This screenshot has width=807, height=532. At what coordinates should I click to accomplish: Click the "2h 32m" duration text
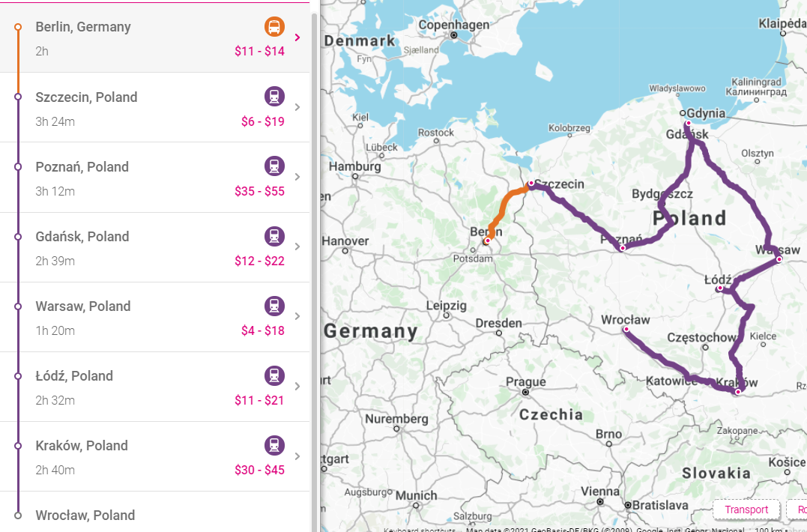click(55, 400)
